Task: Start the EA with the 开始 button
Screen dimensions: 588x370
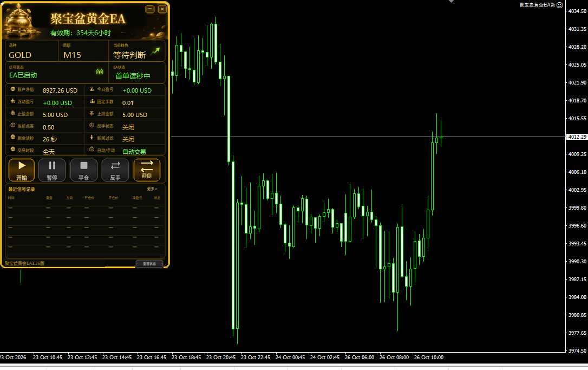Action: coord(21,170)
